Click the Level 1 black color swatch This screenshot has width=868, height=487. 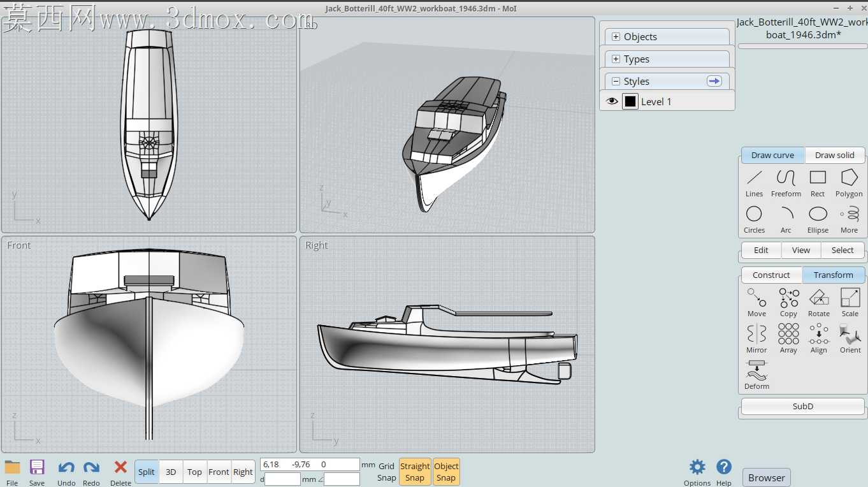(630, 101)
